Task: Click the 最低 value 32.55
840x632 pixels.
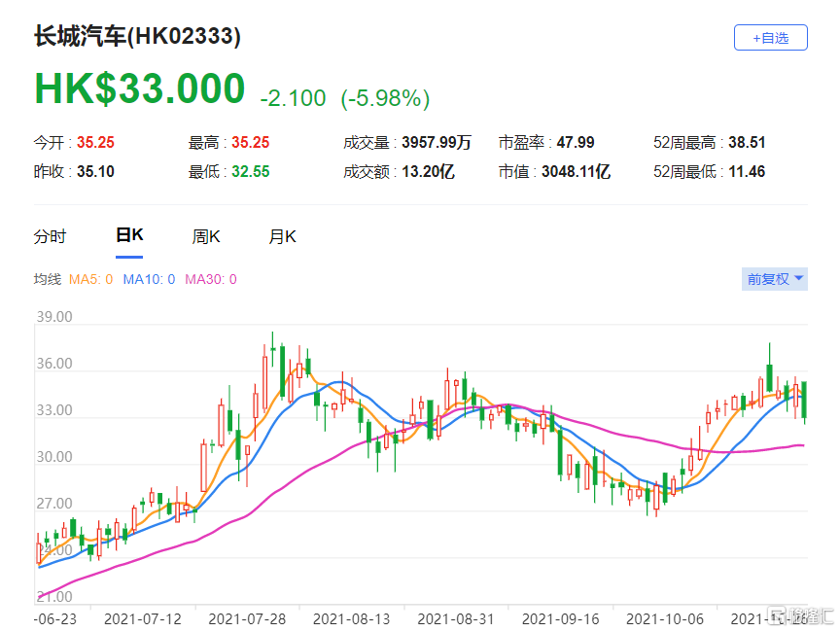Action: (x=250, y=171)
